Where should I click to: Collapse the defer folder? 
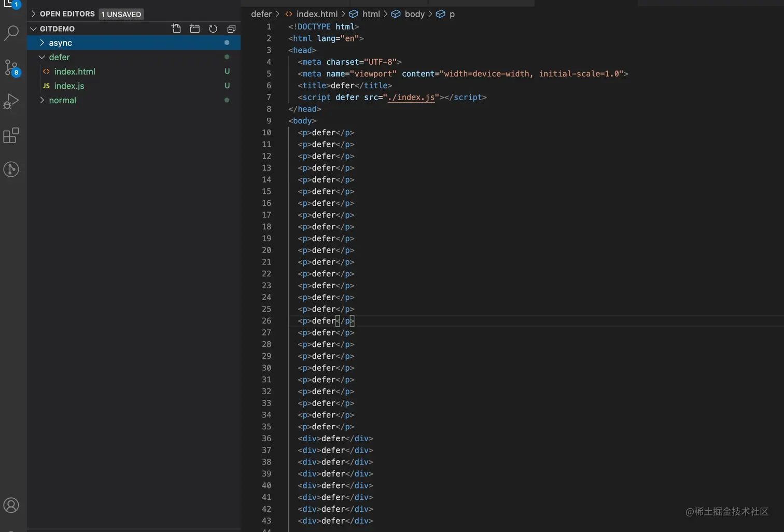(59, 57)
